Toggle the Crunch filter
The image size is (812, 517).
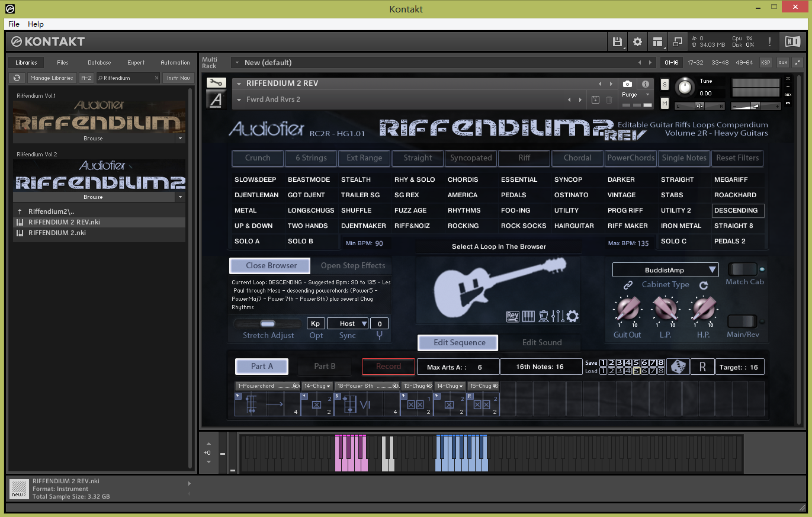(x=258, y=158)
